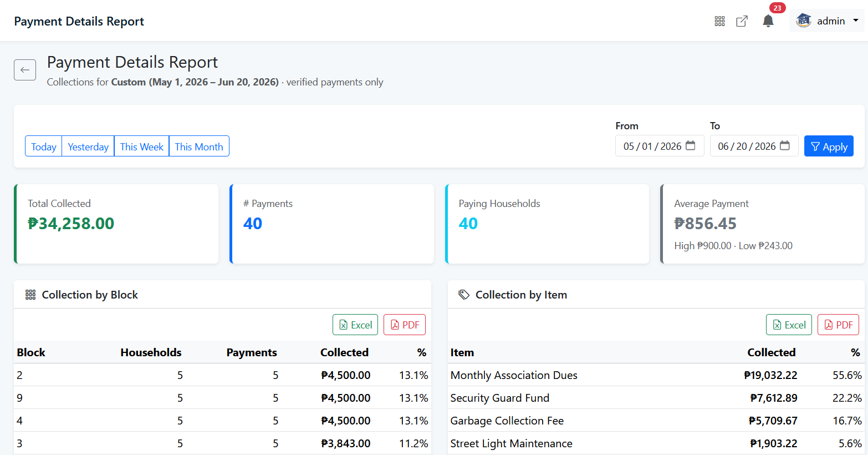Click 'High ₱900.00 · Low ₱243.00' text
The height and width of the screenshot is (455, 868).
733,246
